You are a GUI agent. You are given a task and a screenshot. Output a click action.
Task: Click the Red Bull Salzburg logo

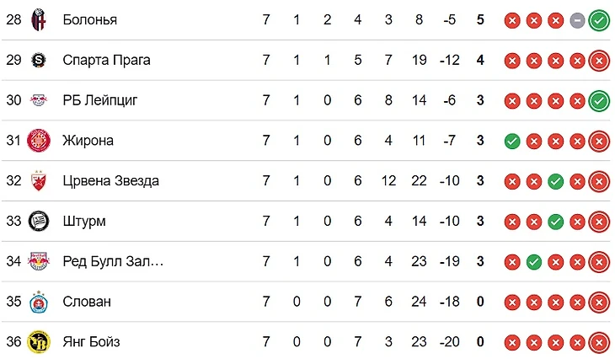[39, 261]
